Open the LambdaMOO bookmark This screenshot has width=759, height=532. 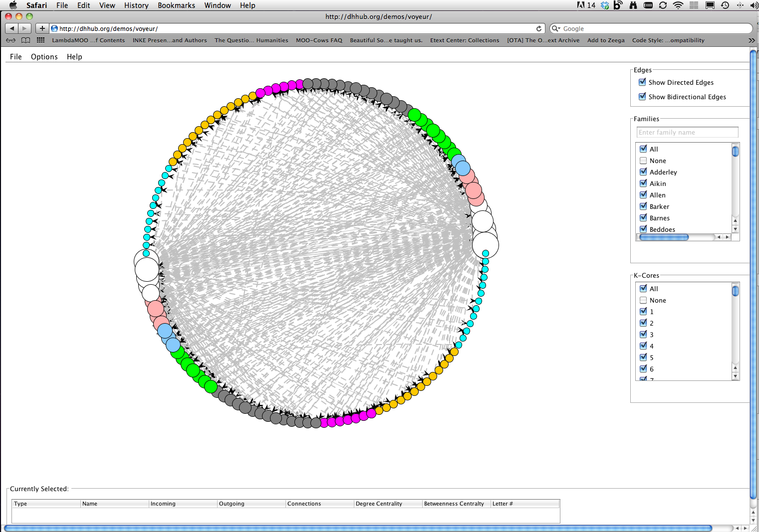point(88,40)
